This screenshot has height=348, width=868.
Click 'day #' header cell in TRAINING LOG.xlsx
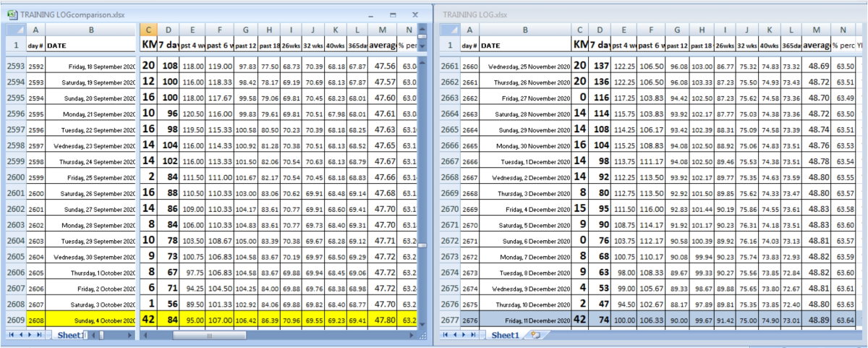tap(470, 45)
